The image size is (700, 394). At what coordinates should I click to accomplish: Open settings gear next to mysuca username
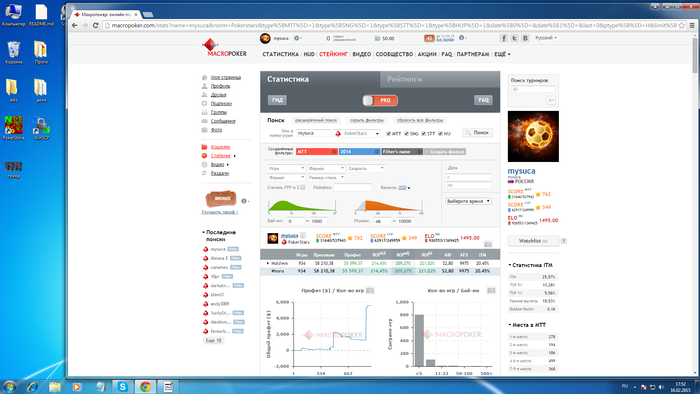(x=296, y=38)
